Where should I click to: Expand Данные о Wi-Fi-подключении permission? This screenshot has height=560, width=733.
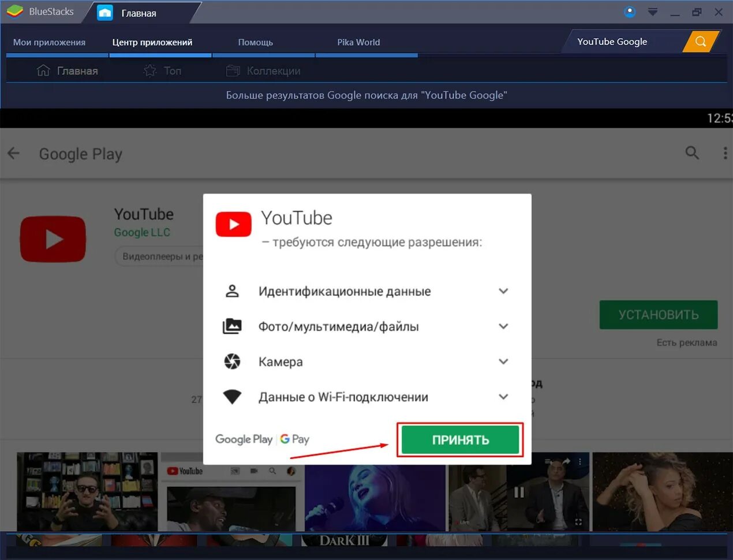pyautogui.click(x=503, y=397)
